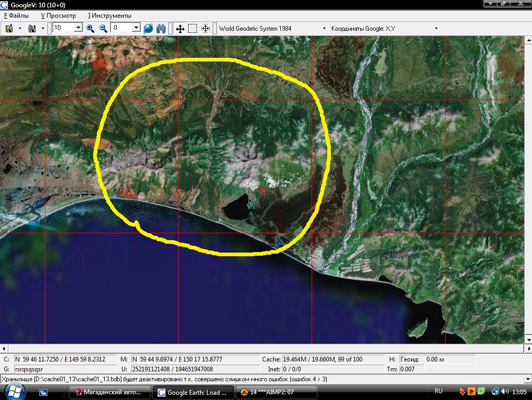Select the dashed rectangle selection tool
This screenshot has width=532, height=400.
(x=192, y=29)
